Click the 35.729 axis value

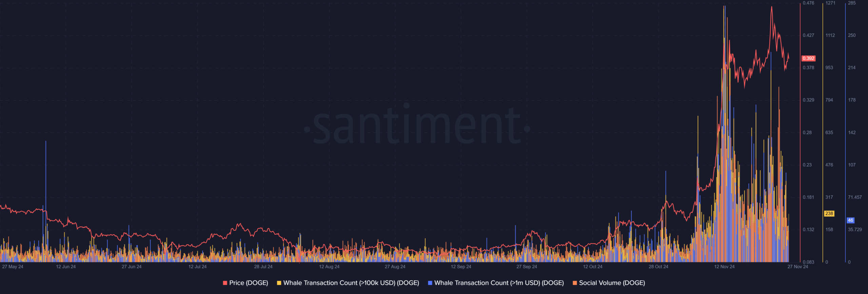click(x=855, y=230)
